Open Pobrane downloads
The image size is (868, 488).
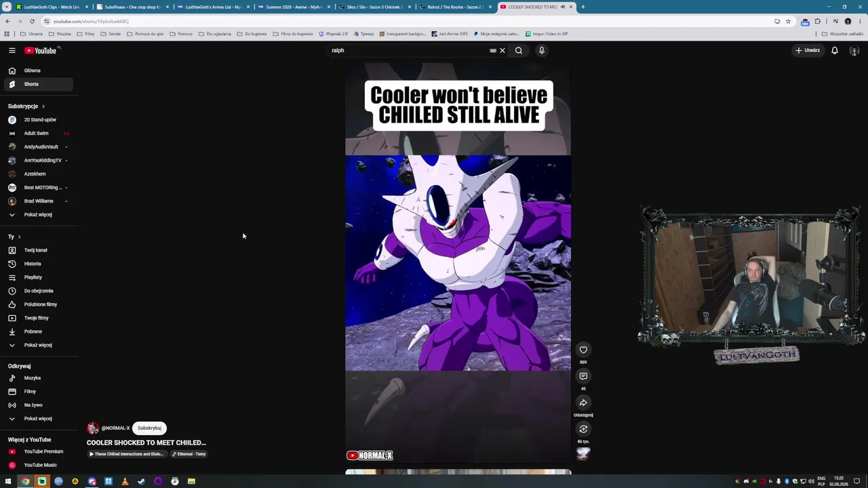(x=38, y=331)
